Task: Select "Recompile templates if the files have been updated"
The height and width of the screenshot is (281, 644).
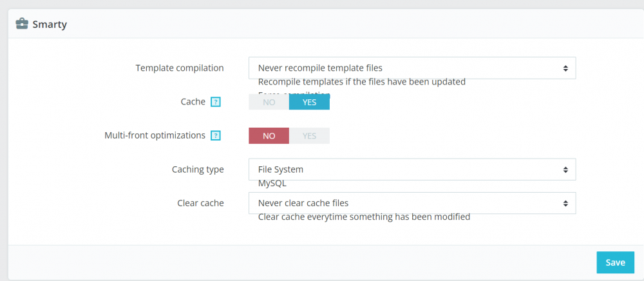Action: click(361, 82)
